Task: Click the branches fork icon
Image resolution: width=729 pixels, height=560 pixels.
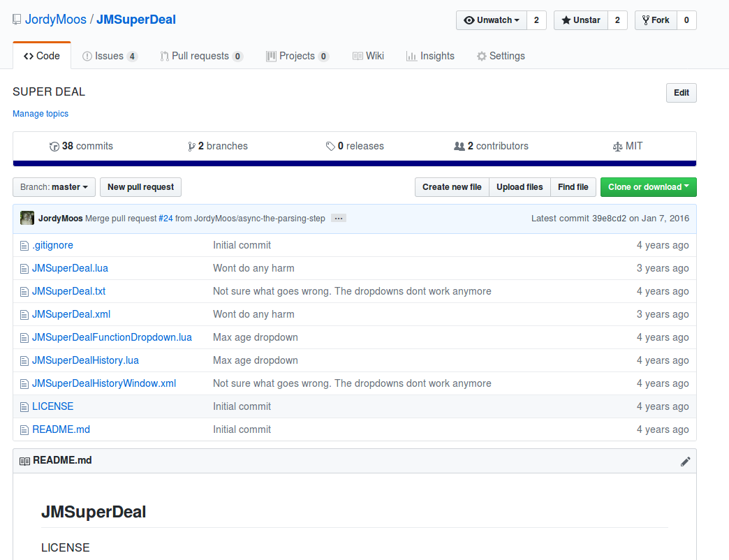Action: 191,147
